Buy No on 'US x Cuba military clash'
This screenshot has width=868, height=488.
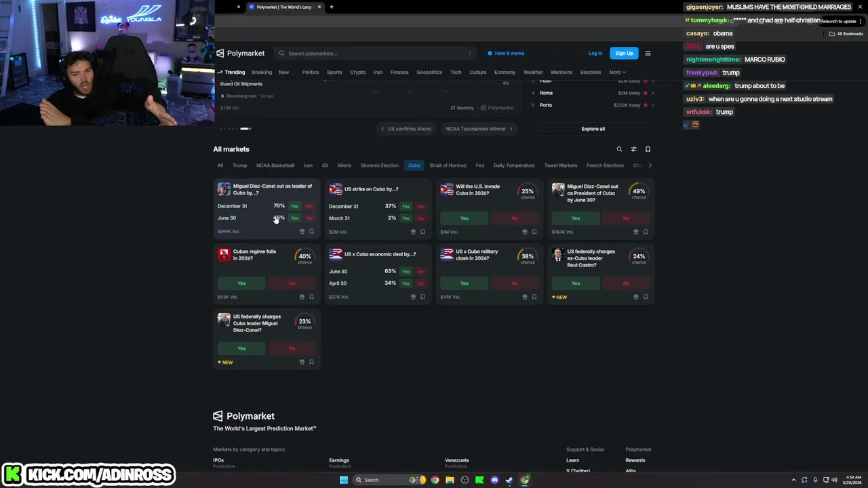tap(515, 283)
